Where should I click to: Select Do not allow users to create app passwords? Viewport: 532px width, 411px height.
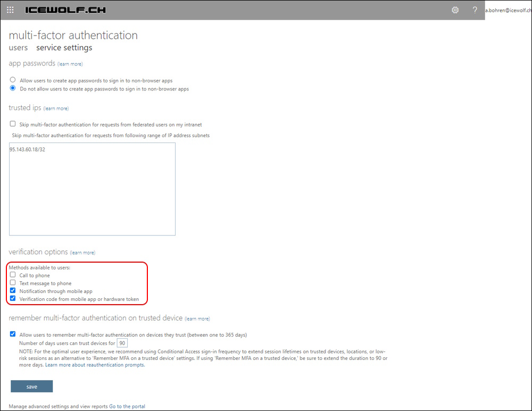pyautogui.click(x=13, y=88)
